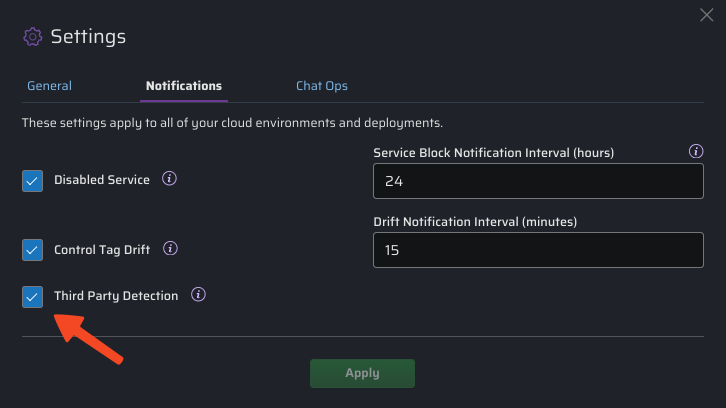Uncheck the Disabled Service checkbox
726x408 pixels.
click(x=32, y=181)
